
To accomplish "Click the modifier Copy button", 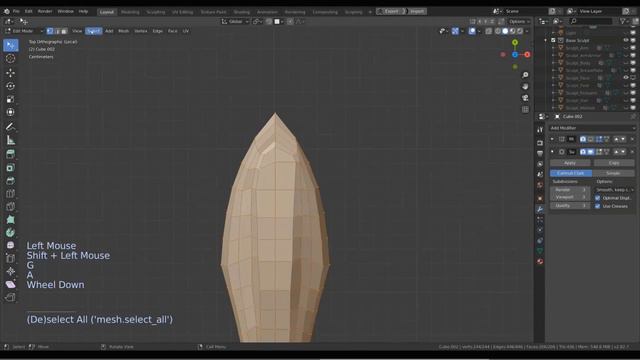I will pyautogui.click(x=614, y=163).
